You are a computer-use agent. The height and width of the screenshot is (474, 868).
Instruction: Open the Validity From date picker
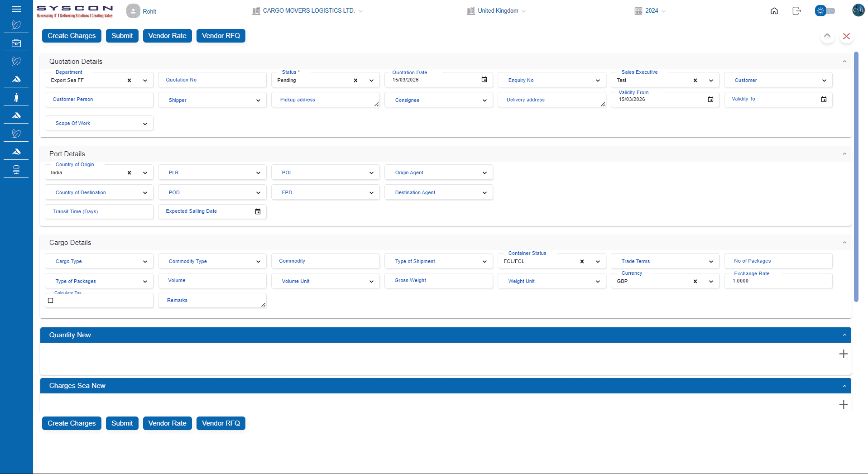(710, 99)
